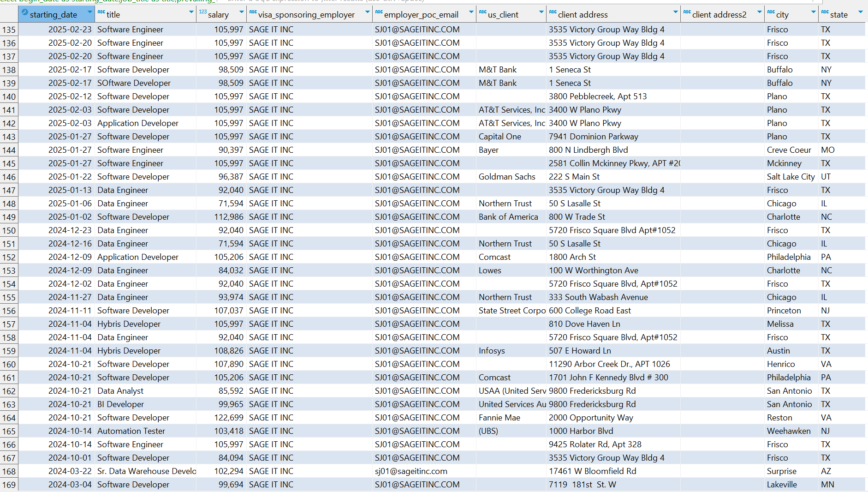The width and height of the screenshot is (868, 492).
Task: Click the ABC icon beside visa_sponsoring_employer
Action: pos(253,12)
